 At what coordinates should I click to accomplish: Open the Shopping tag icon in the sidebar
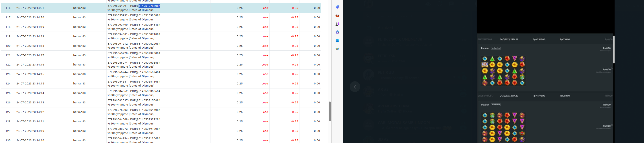[x=337, y=7]
